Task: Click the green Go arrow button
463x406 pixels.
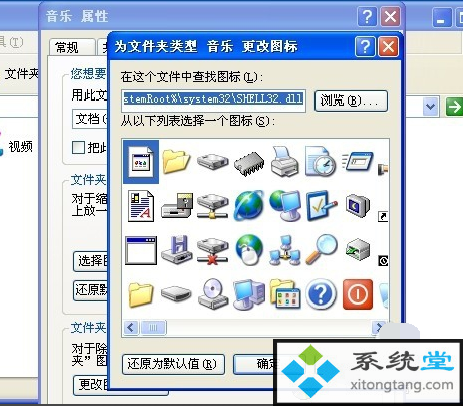Action: 454,107
